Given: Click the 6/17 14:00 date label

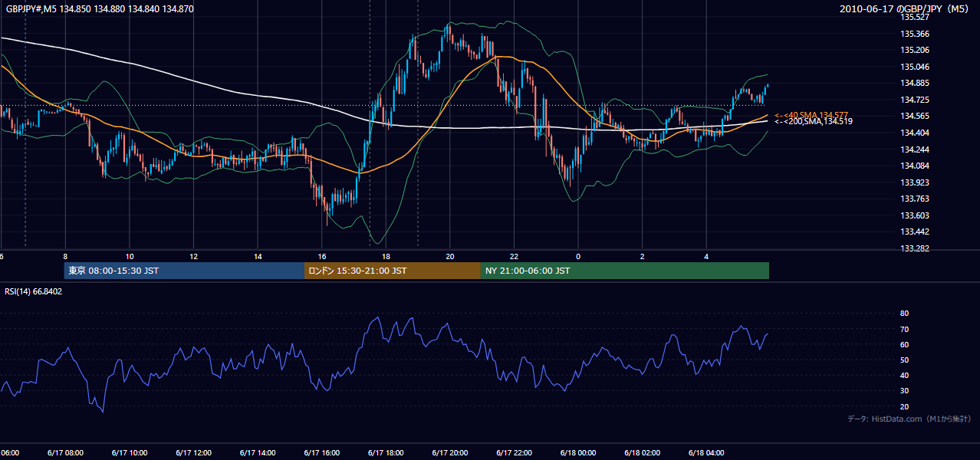Looking at the screenshot, I should click(x=256, y=453).
